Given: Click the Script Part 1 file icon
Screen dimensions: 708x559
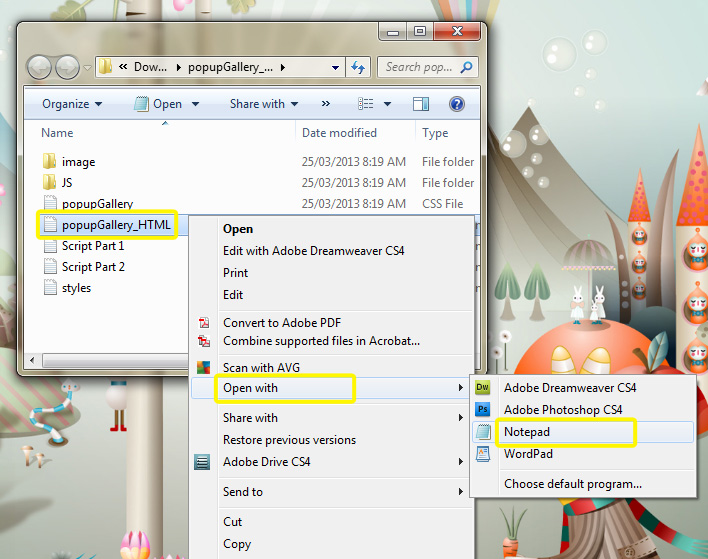Looking at the screenshot, I should coord(50,245).
